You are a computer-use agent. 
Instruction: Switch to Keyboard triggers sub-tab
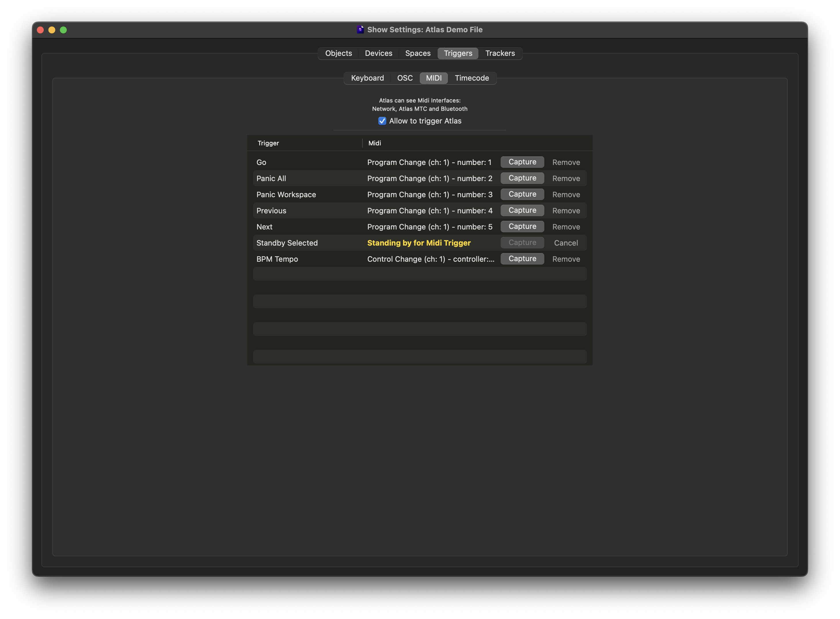pos(367,78)
